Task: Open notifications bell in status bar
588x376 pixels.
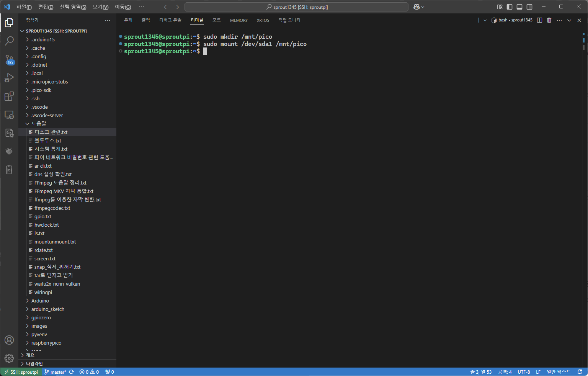Action: click(580, 372)
